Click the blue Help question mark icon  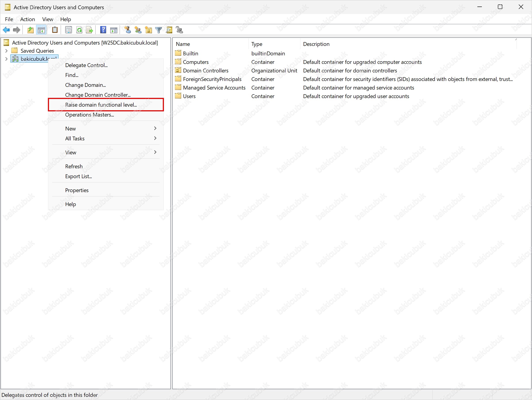click(x=103, y=30)
